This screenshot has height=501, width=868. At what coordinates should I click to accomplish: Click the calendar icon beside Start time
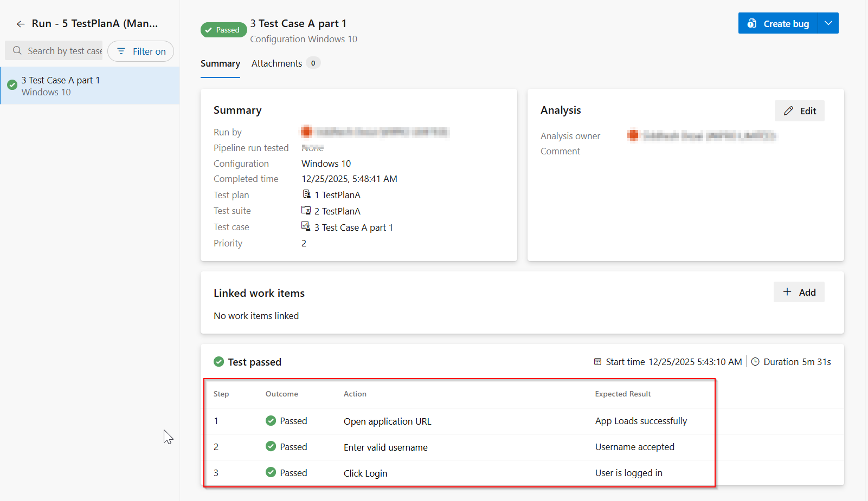(597, 362)
